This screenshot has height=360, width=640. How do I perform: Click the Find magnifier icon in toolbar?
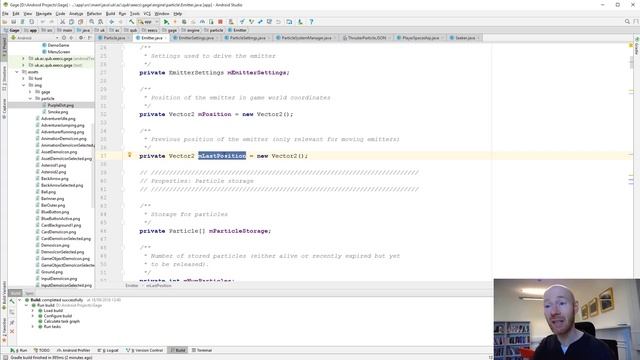pos(92,22)
